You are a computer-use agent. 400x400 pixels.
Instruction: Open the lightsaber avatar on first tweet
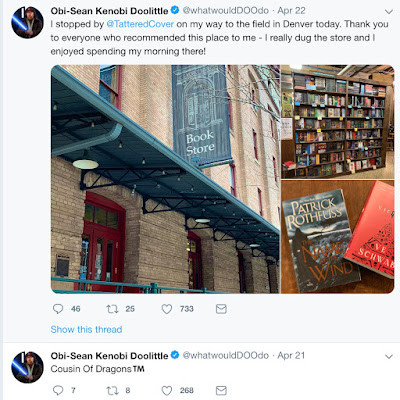[27, 22]
